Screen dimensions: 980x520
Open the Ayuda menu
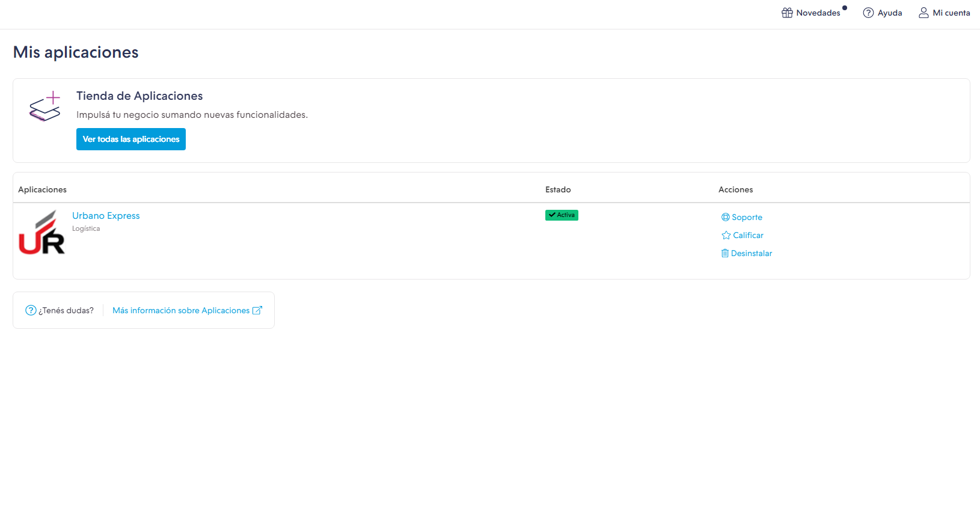coord(883,13)
